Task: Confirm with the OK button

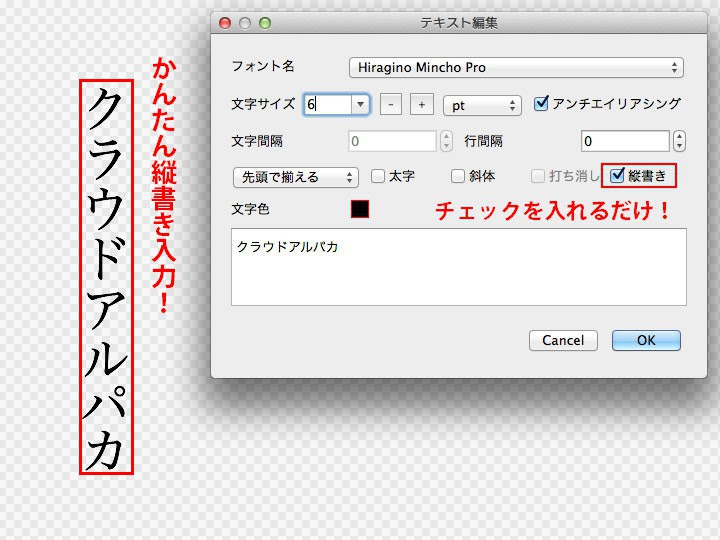Action: pyautogui.click(x=646, y=340)
